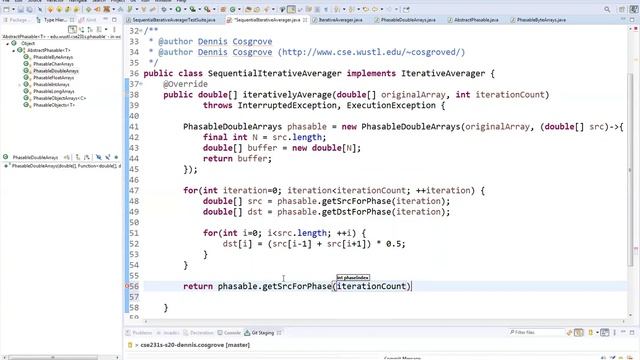Click the External Tools run icon
The width and height of the screenshot is (640, 360).
[207, 9]
